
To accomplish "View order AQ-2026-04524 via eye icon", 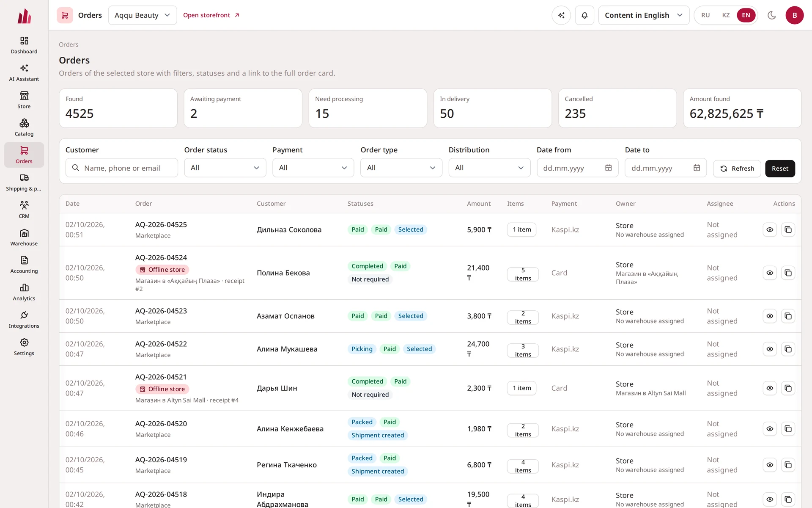I will pos(770,273).
